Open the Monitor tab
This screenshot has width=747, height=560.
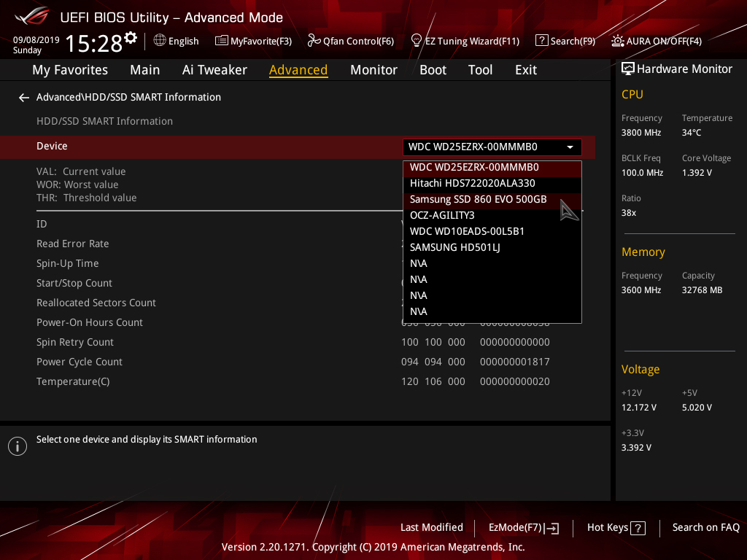373,70
